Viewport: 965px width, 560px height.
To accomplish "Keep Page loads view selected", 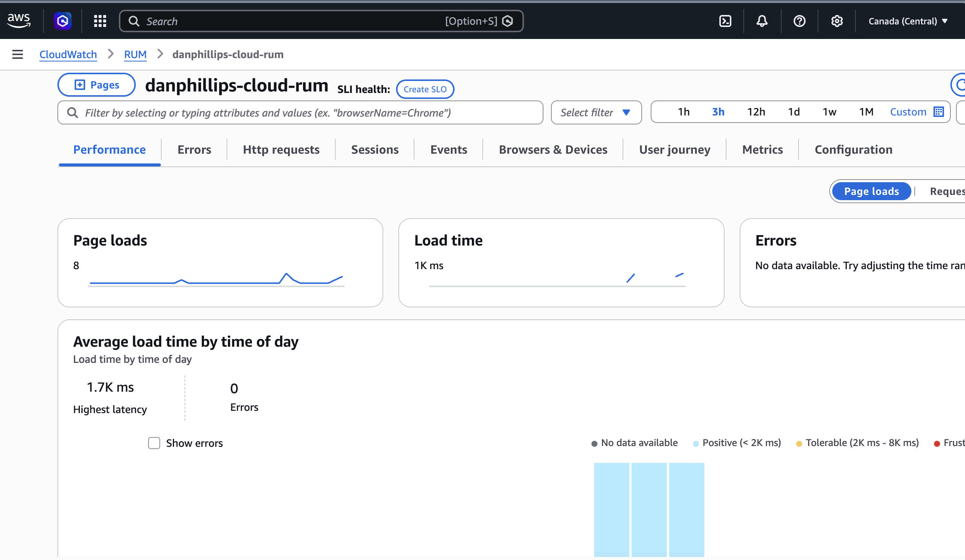I will pyautogui.click(x=871, y=191).
